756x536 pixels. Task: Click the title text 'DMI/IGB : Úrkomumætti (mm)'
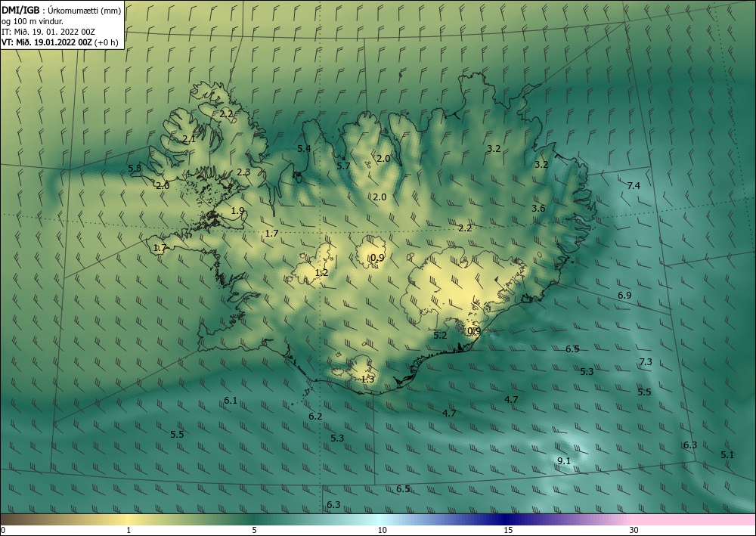click(x=62, y=10)
